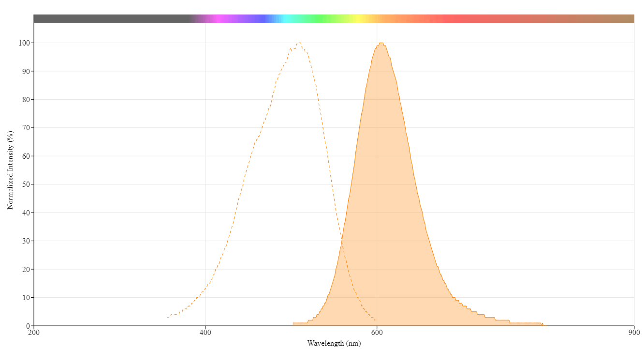Screen dimensions: 644x350
Task: Click the y-axis tick label 70
Action: point(26,128)
